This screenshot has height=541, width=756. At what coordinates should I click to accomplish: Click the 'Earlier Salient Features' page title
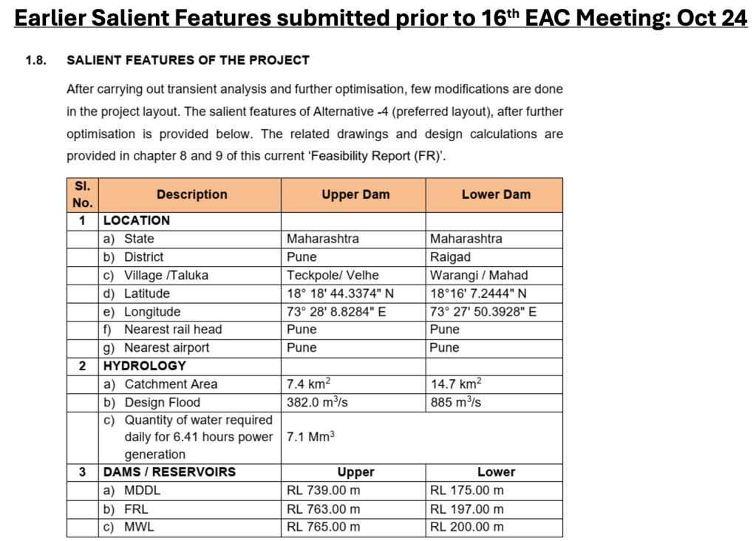(x=381, y=18)
